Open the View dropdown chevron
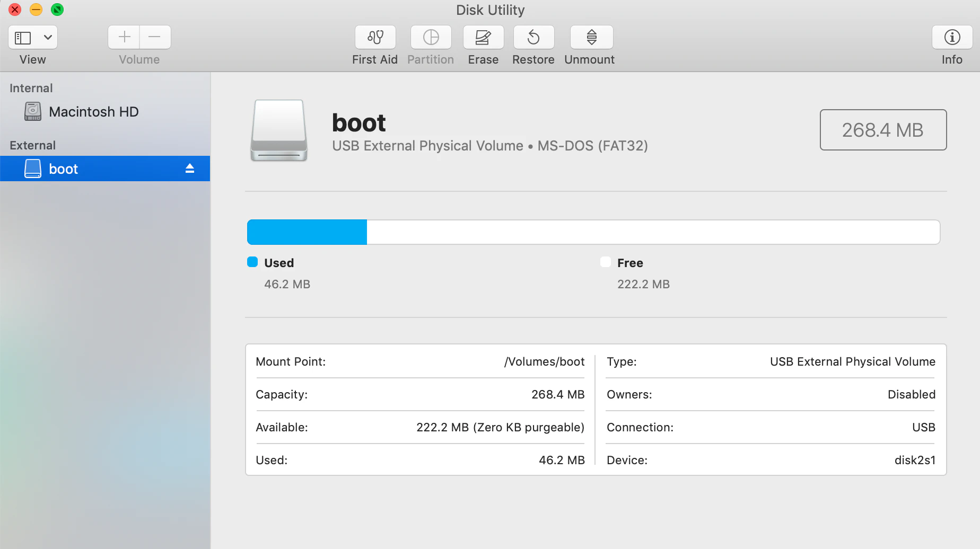Screen dimensions: 980x549 [48, 38]
